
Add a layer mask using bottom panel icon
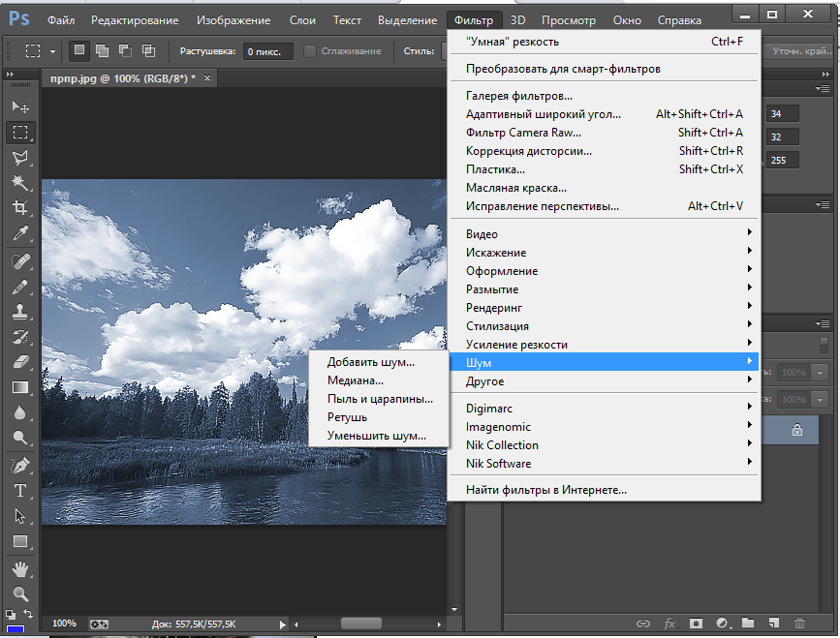[x=696, y=623]
